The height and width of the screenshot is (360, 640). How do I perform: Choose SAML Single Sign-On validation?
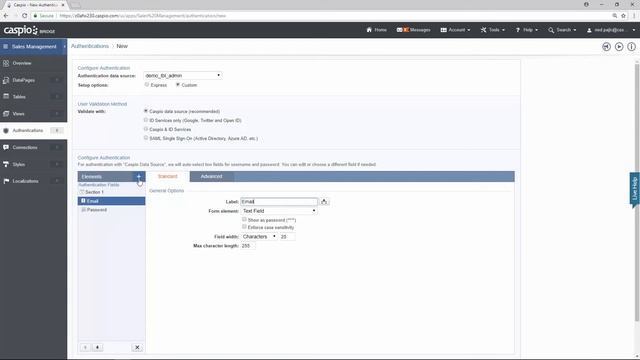tap(146, 138)
